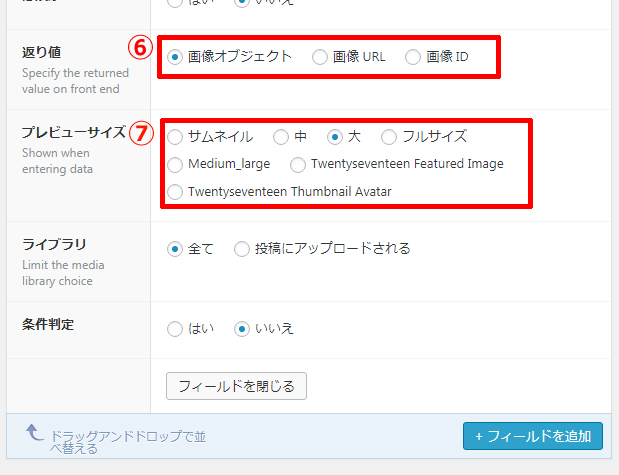
Task: Pick the 中 preview size option
Action: (x=281, y=136)
